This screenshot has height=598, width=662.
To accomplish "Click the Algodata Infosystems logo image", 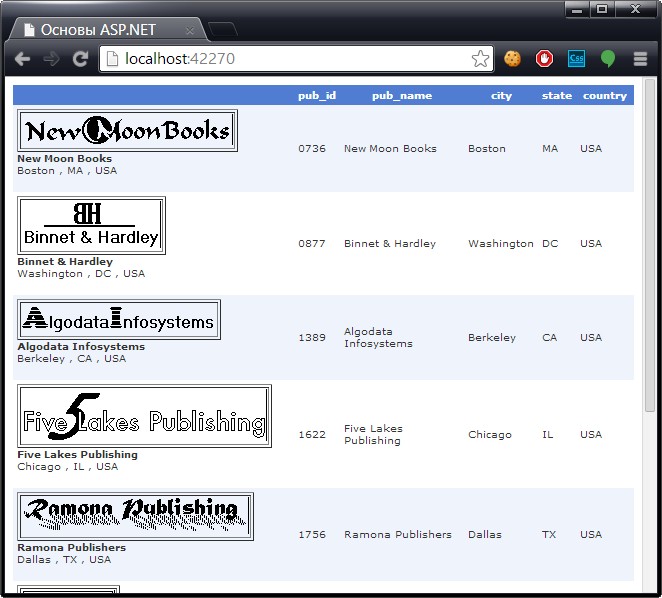I will (119, 320).
